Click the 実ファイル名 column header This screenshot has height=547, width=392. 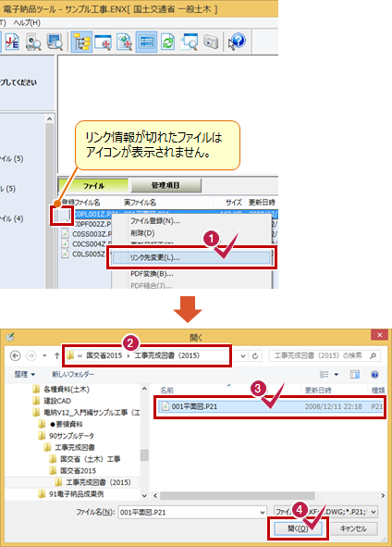[141, 203]
